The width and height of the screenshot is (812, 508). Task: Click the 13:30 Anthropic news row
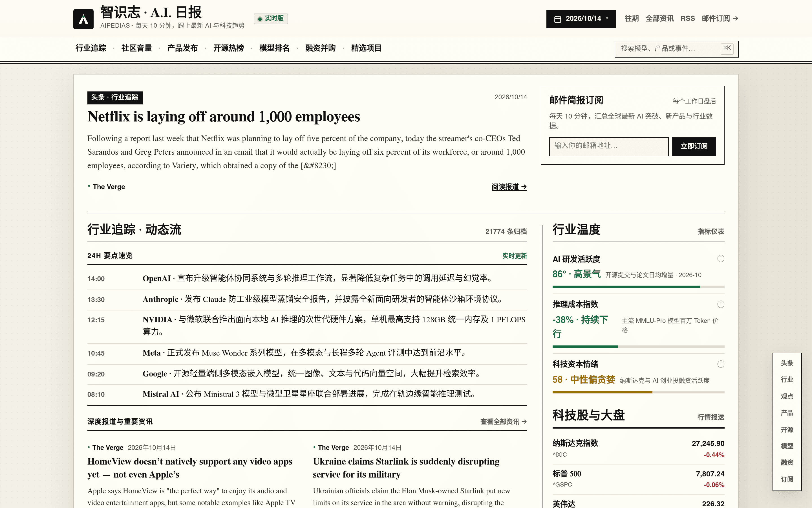tap(307, 299)
